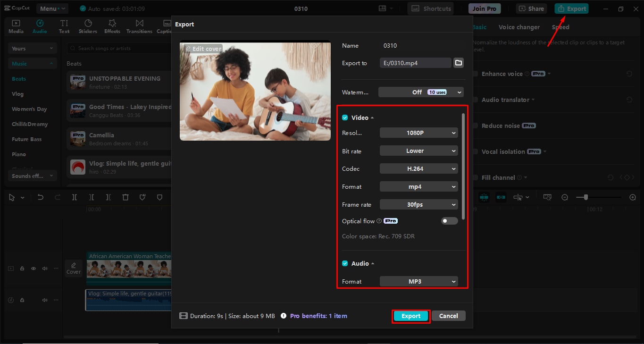Open the video Format dropdown showing mp4

[418, 187]
